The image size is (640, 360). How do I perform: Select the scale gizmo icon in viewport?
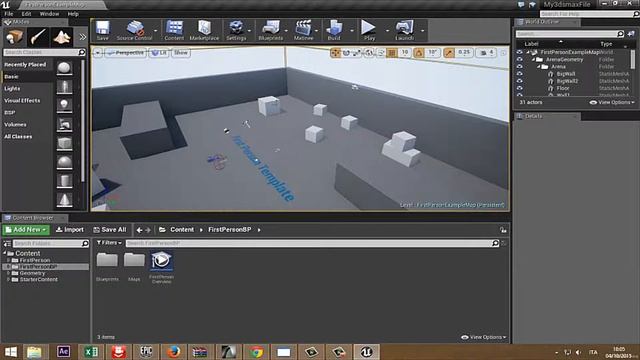click(x=357, y=53)
